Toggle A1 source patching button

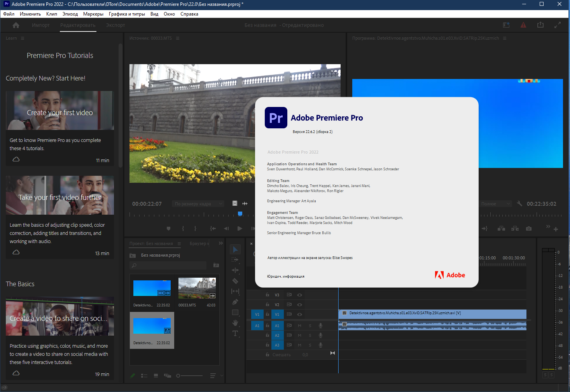pyautogui.click(x=257, y=325)
